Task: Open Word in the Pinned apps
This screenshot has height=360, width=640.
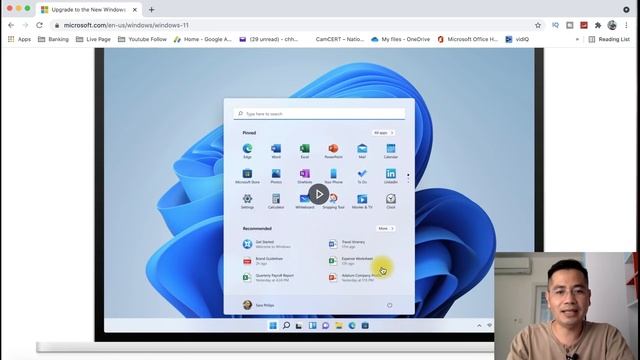Action: point(276,151)
